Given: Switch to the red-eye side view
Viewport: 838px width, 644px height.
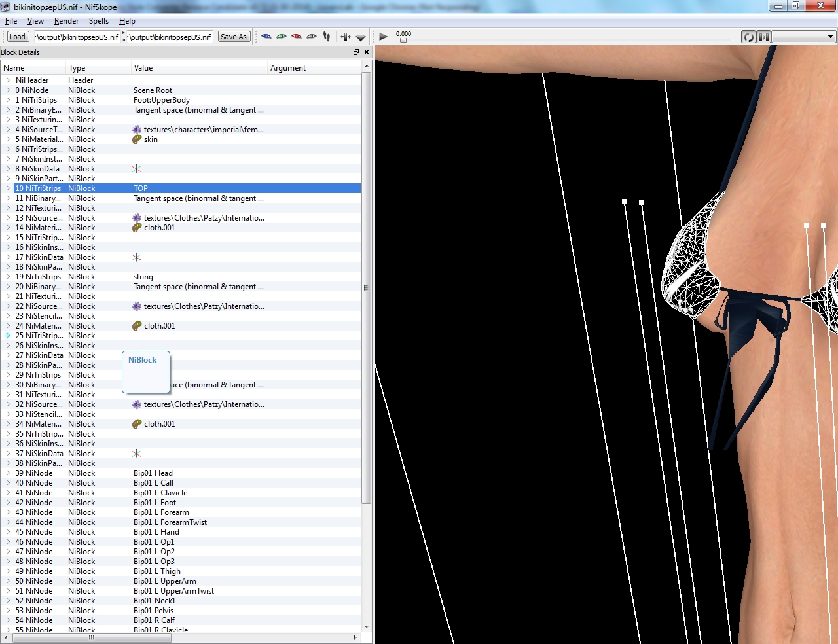Looking at the screenshot, I should [297, 37].
